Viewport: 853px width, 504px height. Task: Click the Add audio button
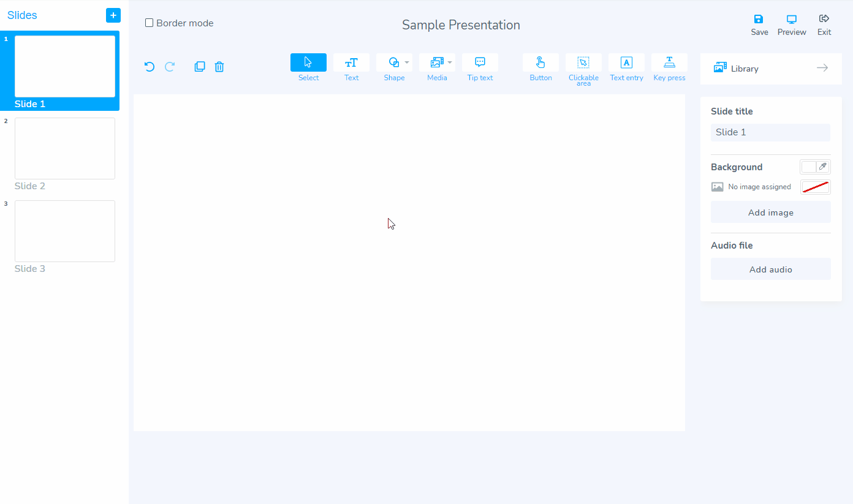(x=771, y=269)
